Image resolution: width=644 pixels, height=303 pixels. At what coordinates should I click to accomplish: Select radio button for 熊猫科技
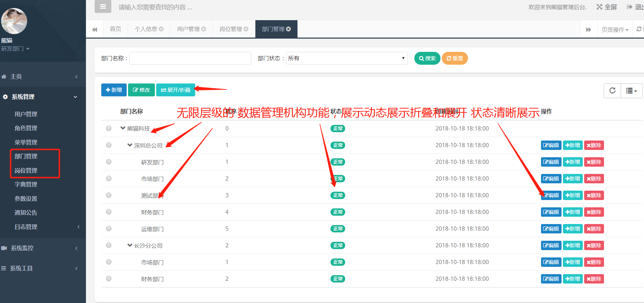pos(109,128)
